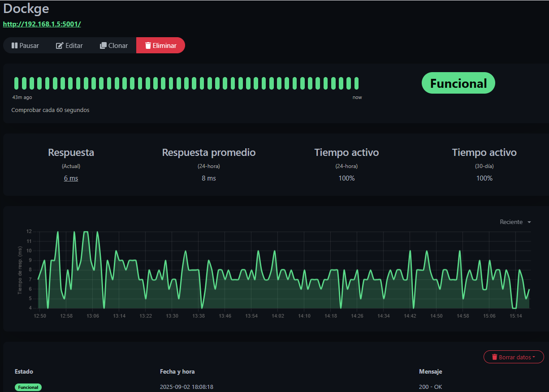Open the http://192.168.1.5:5001/ monitor link

[x=42, y=24]
